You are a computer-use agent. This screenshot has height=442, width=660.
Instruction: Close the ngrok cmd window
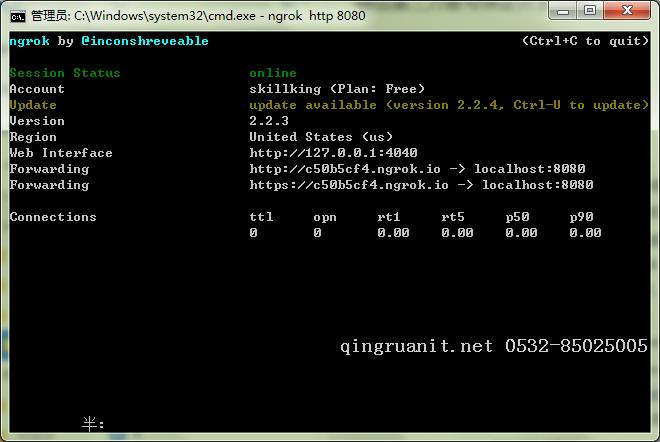click(x=627, y=11)
